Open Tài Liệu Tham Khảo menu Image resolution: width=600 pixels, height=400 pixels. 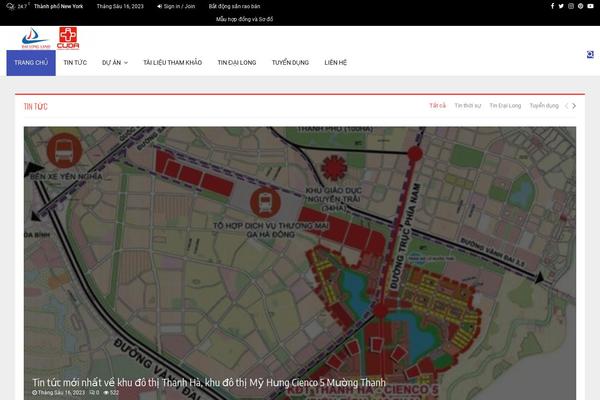[173, 62]
